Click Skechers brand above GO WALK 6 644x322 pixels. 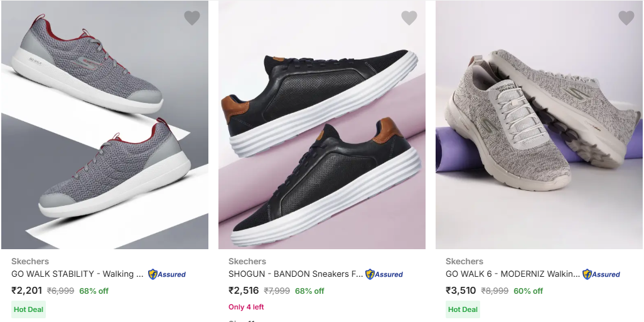point(464,261)
